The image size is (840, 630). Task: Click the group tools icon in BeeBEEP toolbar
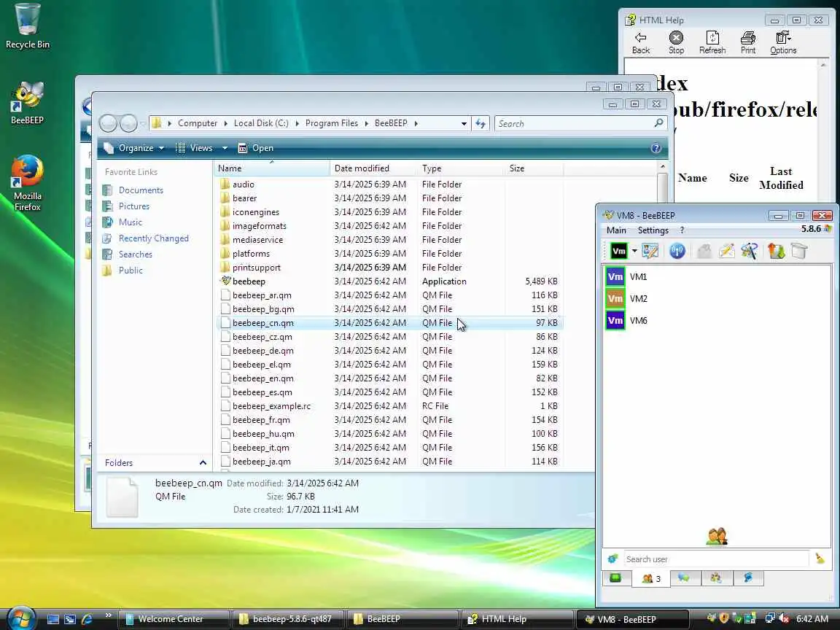[750, 251]
